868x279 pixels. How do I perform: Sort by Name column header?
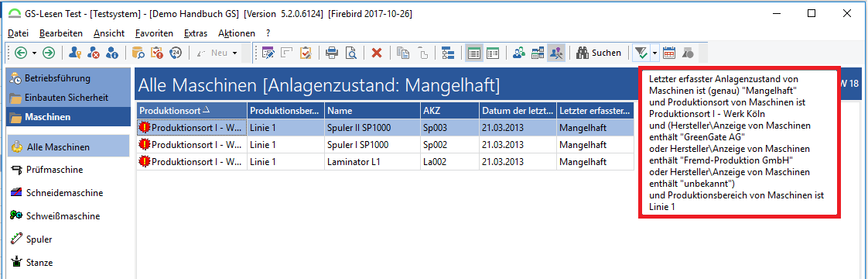pyautogui.click(x=373, y=110)
